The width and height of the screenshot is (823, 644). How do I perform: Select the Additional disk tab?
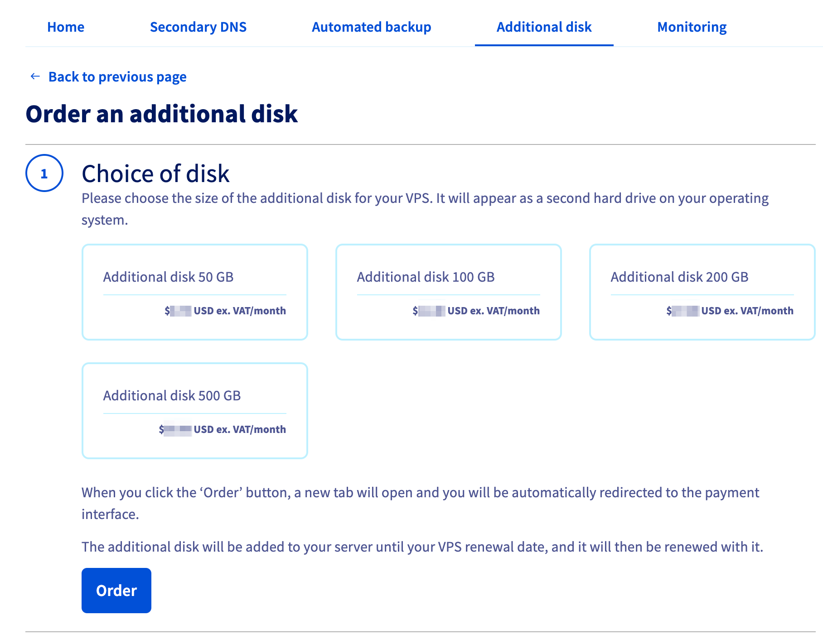click(544, 27)
